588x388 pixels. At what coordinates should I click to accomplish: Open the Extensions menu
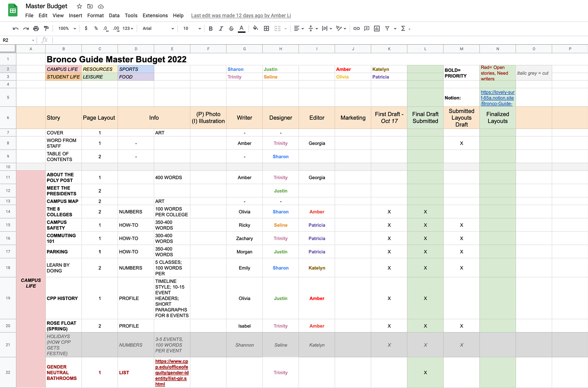pos(155,15)
